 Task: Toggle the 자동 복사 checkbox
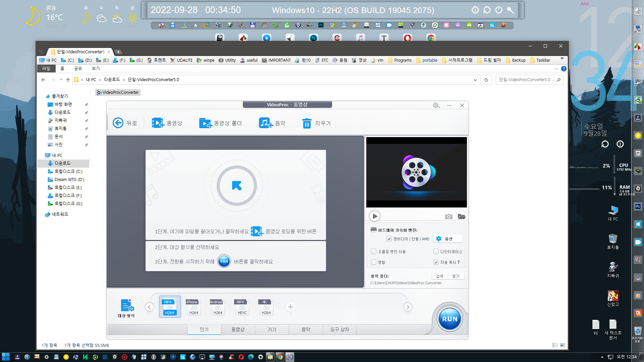pyautogui.click(x=436, y=262)
